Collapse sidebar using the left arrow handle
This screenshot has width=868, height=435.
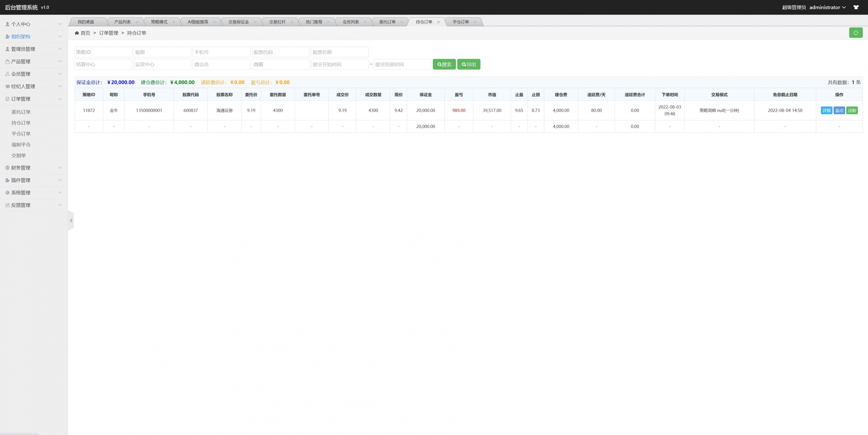click(x=71, y=220)
